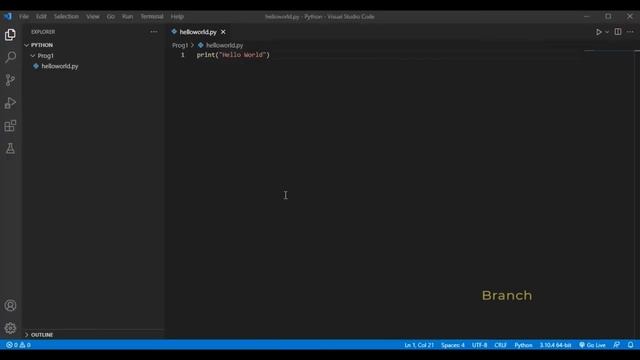Open the File menu
Screen dimensions: 640x360
pyautogui.click(x=24, y=17)
